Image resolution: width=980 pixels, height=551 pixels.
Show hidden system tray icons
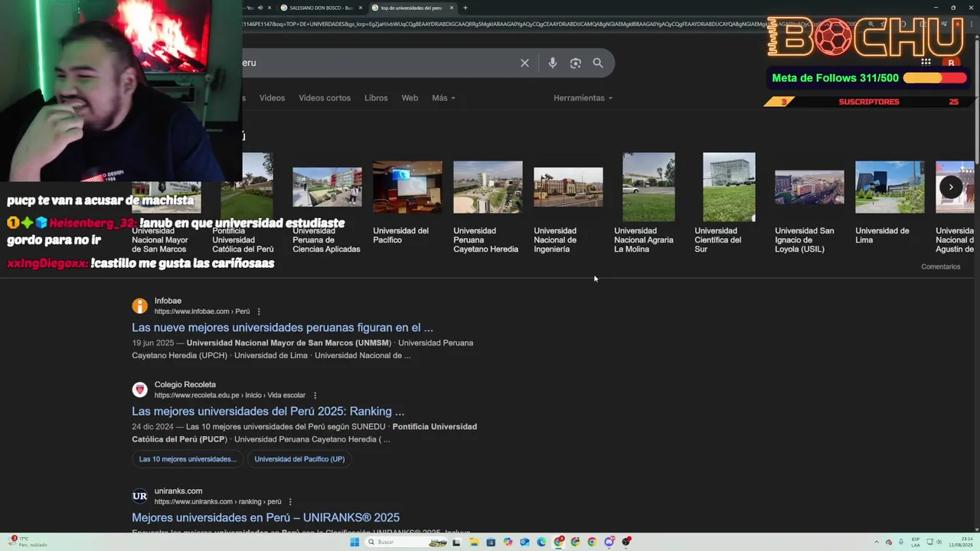click(877, 542)
